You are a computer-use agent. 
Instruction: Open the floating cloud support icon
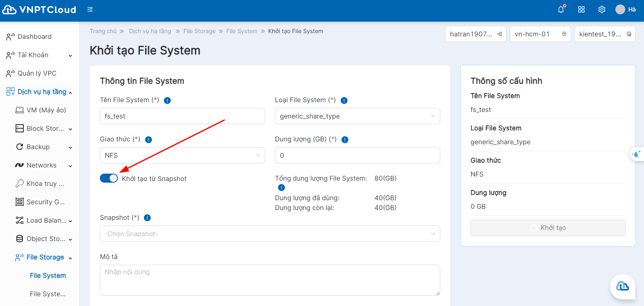[x=622, y=286]
